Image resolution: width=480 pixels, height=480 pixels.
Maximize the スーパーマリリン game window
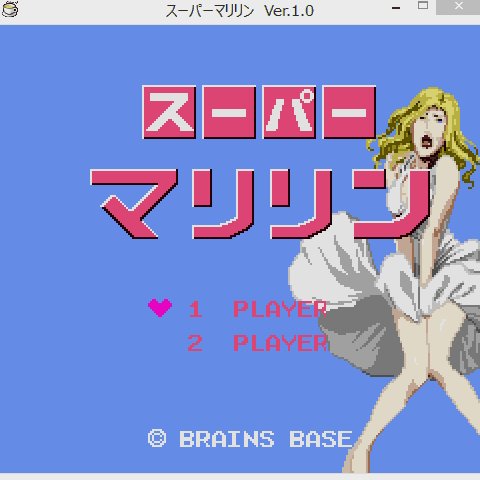tap(423, 6)
